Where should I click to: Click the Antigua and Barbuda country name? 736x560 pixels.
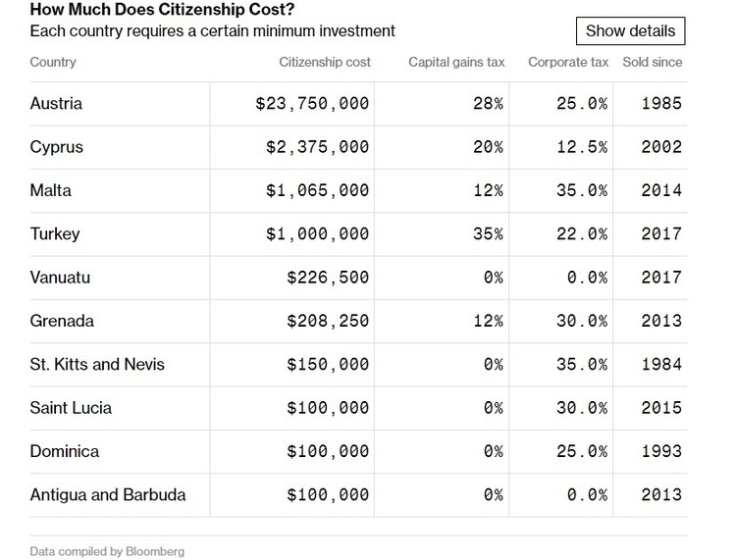pos(108,495)
